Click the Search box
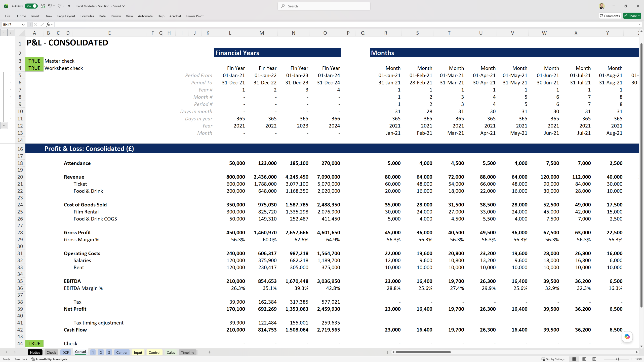 tap(324, 6)
